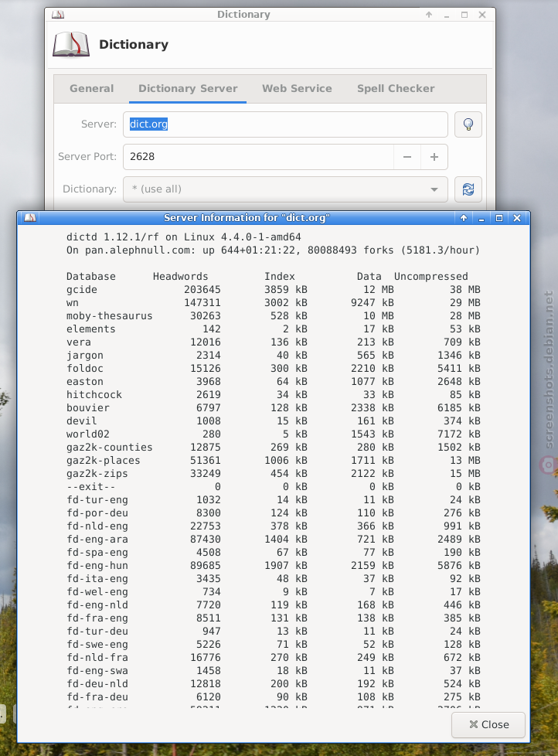Click the 'world02' database entry
The image size is (558, 756).
pyautogui.click(x=87, y=434)
